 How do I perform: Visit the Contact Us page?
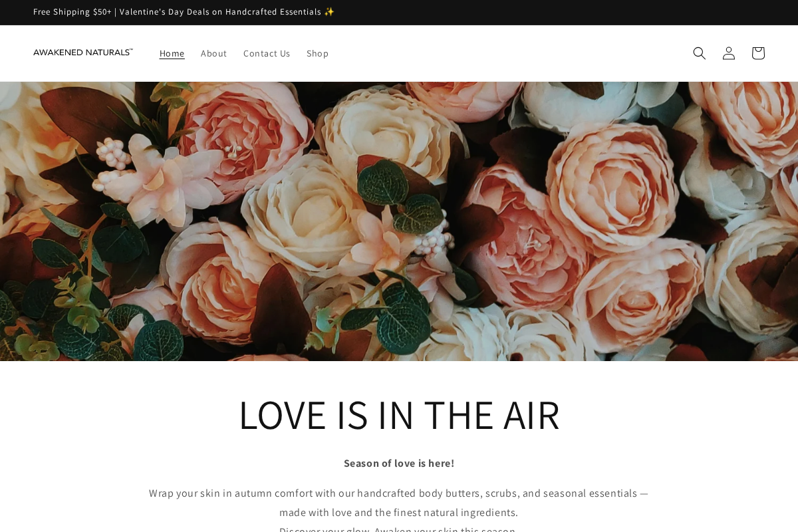coord(267,53)
